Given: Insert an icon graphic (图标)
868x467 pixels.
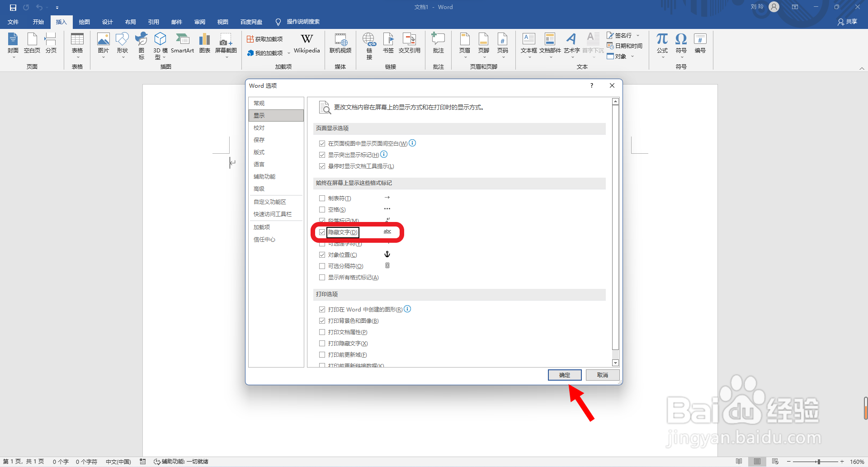Looking at the screenshot, I should [x=142, y=46].
